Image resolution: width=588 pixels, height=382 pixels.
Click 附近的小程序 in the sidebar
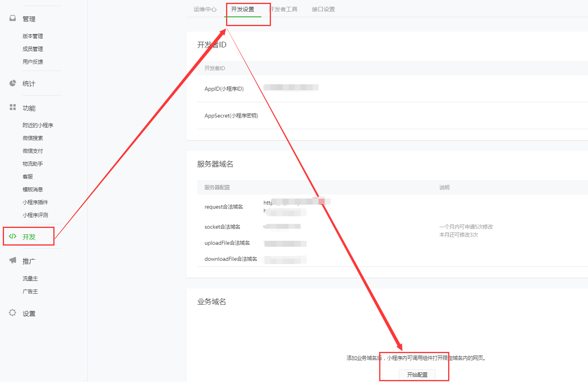point(38,125)
